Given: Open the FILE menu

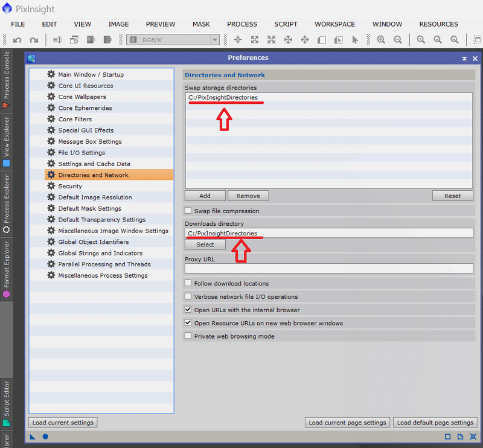Looking at the screenshot, I should point(18,24).
